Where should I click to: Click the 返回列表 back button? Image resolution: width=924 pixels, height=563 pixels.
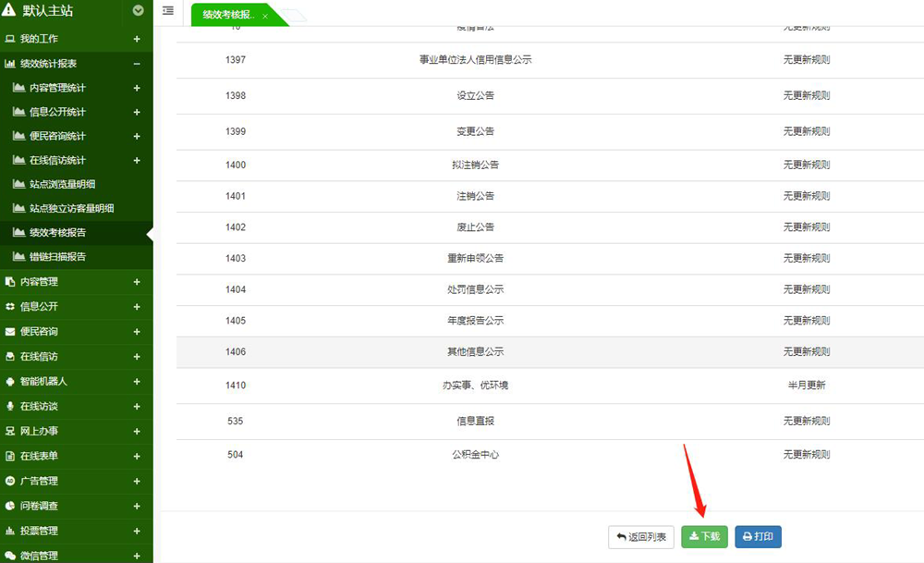point(641,537)
